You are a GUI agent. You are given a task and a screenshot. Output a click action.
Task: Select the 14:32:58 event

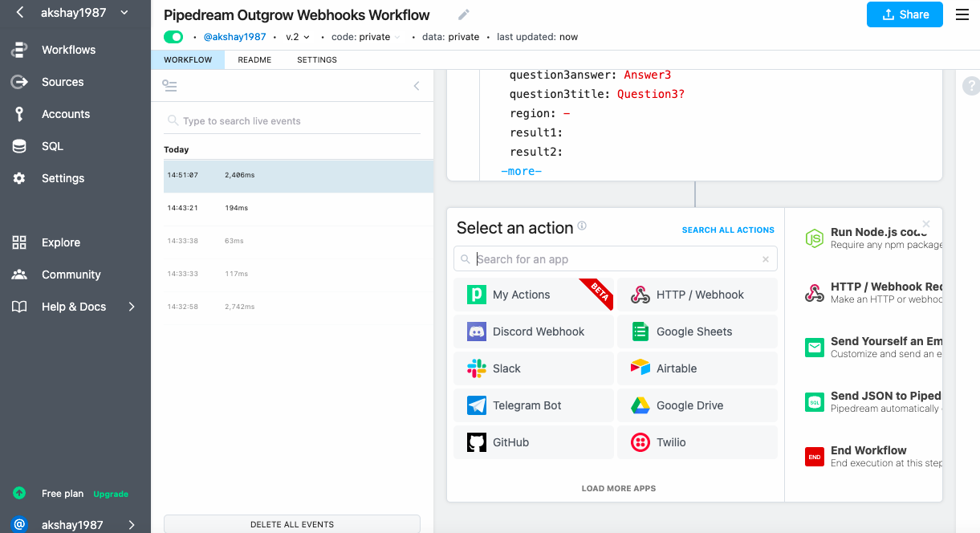point(299,307)
